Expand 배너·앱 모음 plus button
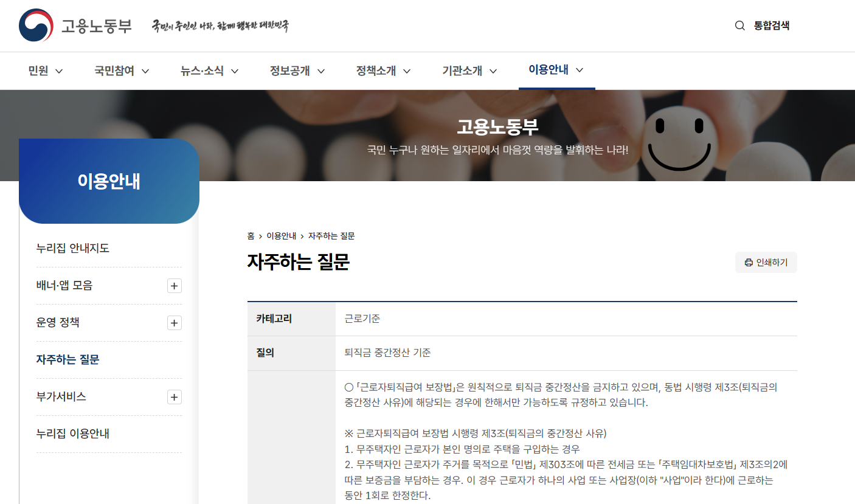Screen dimensions: 855x504 175,286
